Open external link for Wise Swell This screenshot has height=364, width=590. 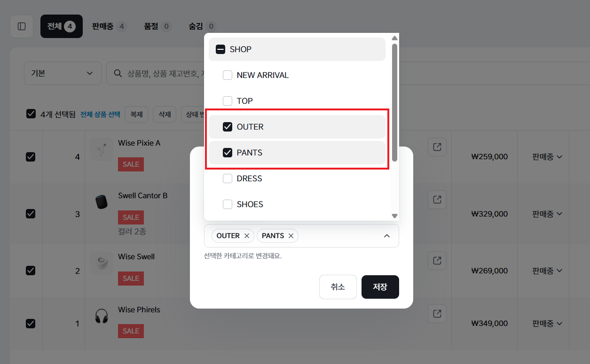pos(437,260)
